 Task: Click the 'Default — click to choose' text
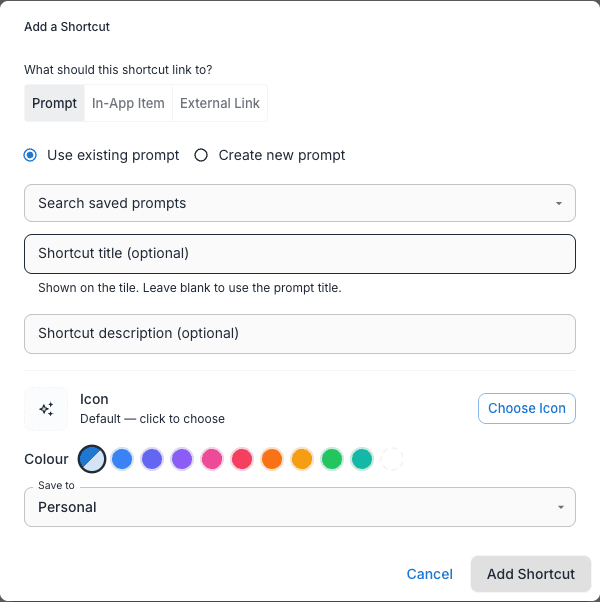[152, 418]
